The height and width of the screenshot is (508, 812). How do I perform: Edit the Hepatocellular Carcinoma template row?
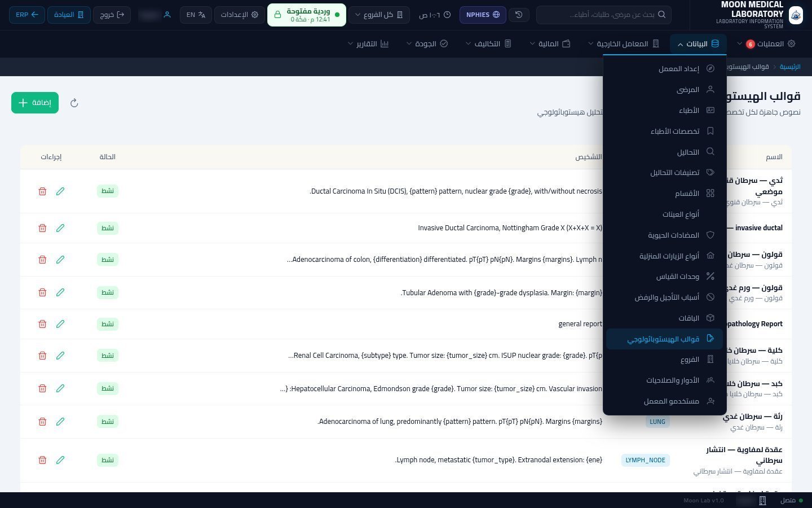point(60,388)
